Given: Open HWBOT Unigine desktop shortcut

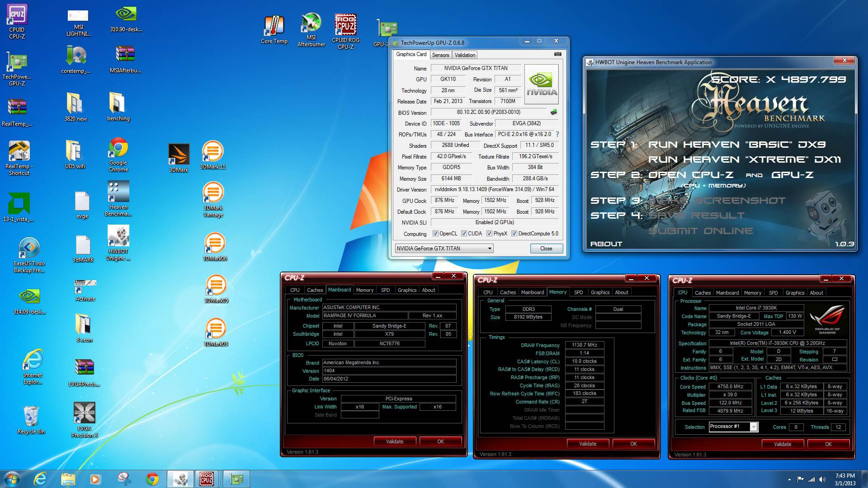Looking at the screenshot, I should (x=118, y=243).
